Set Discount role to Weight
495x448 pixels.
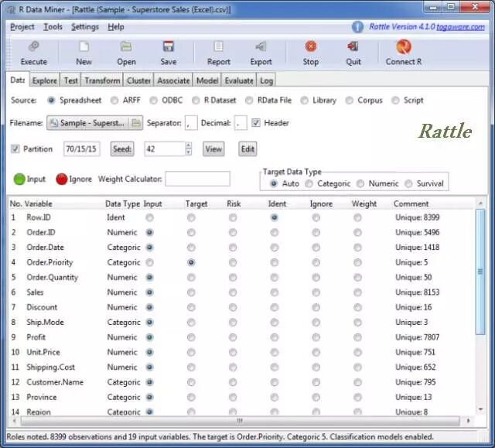(x=357, y=307)
